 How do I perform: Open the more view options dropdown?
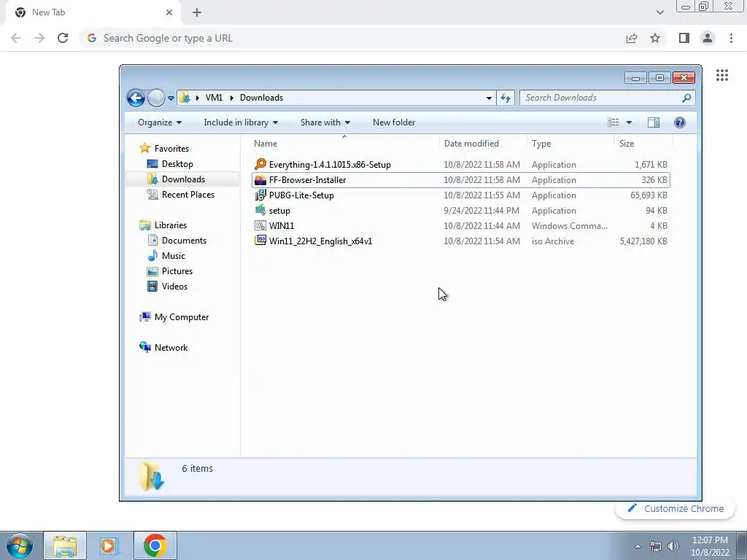click(x=629, y=122)
